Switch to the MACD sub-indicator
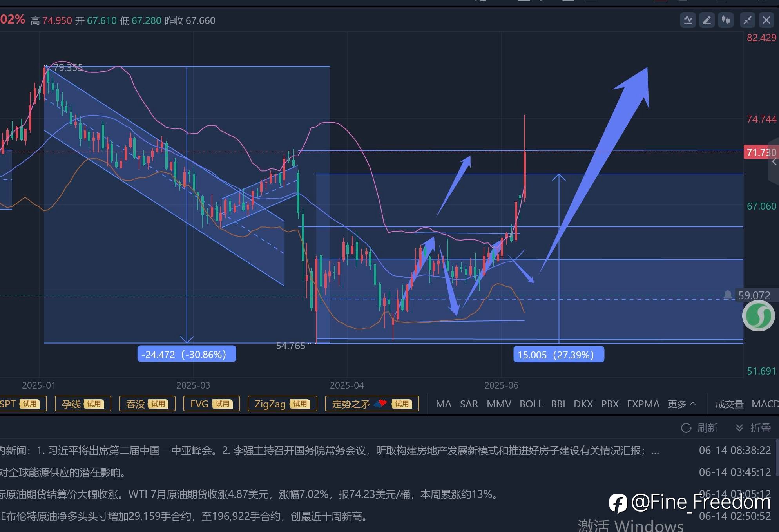The image size is (779, 532). point(765,404)
